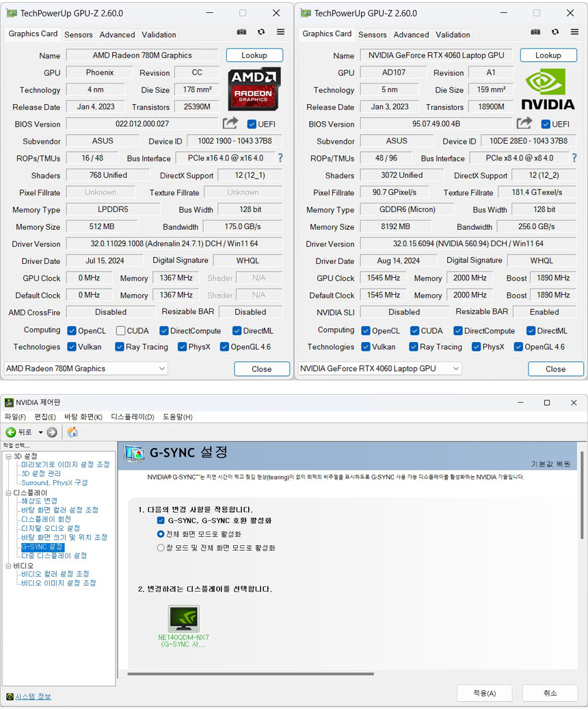588x710 pixels.
Task: Click the forward arrow in NVIDIA Control Panel
Action: tap(52, 432)
